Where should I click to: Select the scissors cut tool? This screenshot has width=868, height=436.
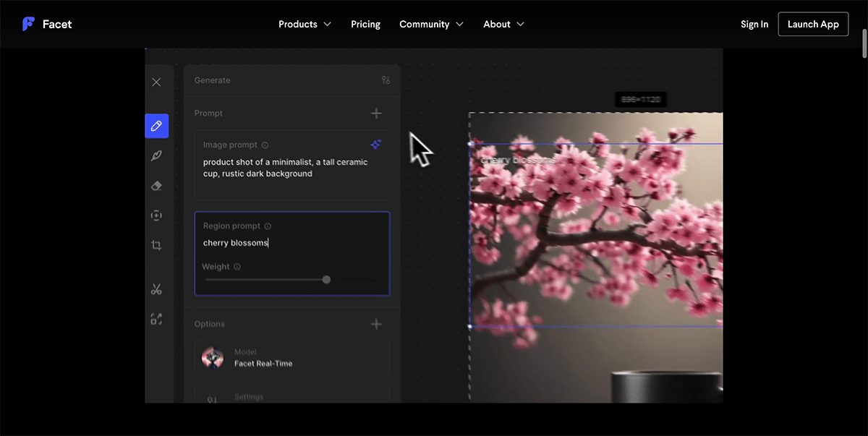(x=156, y=289)
